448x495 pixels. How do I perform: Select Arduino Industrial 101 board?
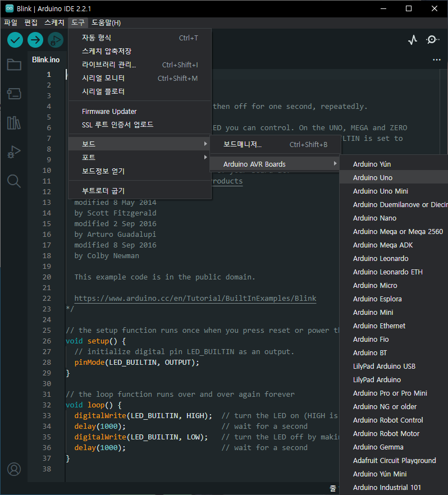(x=394, y=487)
